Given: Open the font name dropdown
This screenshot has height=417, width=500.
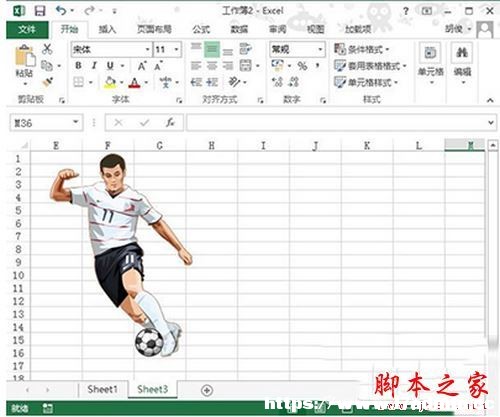Looking at the screenshot, I should (x=147, y=50).
